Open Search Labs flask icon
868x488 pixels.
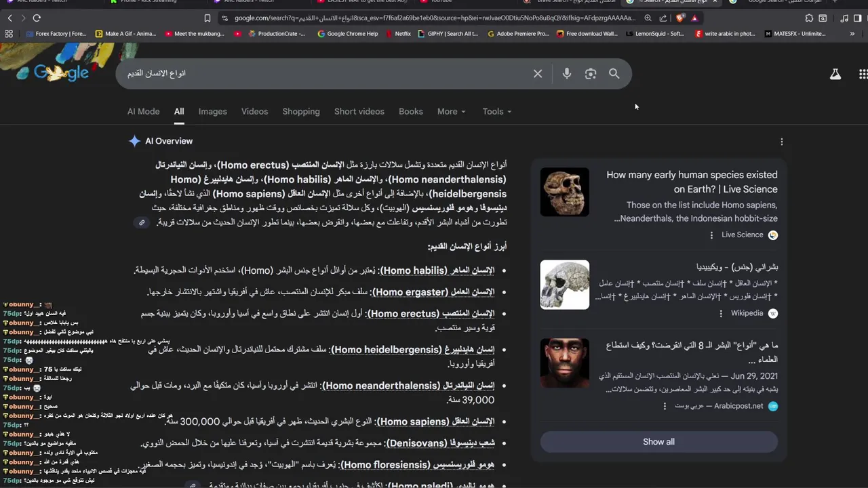click(x=835, y=74)
